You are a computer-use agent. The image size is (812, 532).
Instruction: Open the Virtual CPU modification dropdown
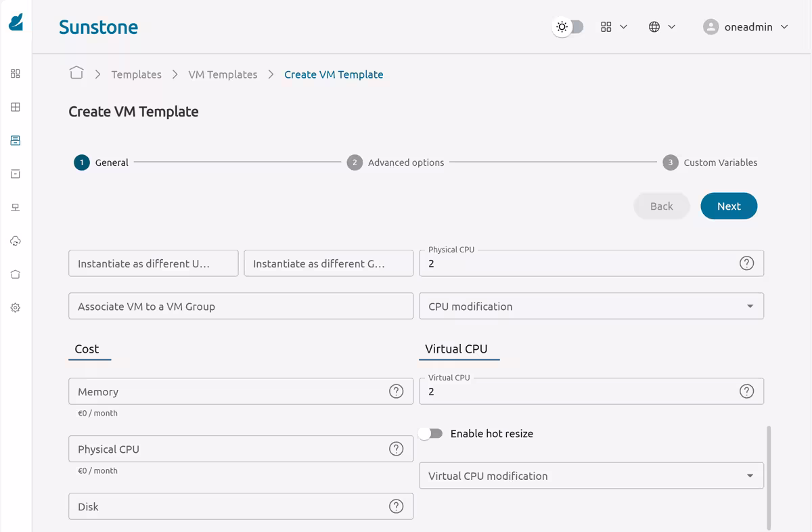click(591, 476)
